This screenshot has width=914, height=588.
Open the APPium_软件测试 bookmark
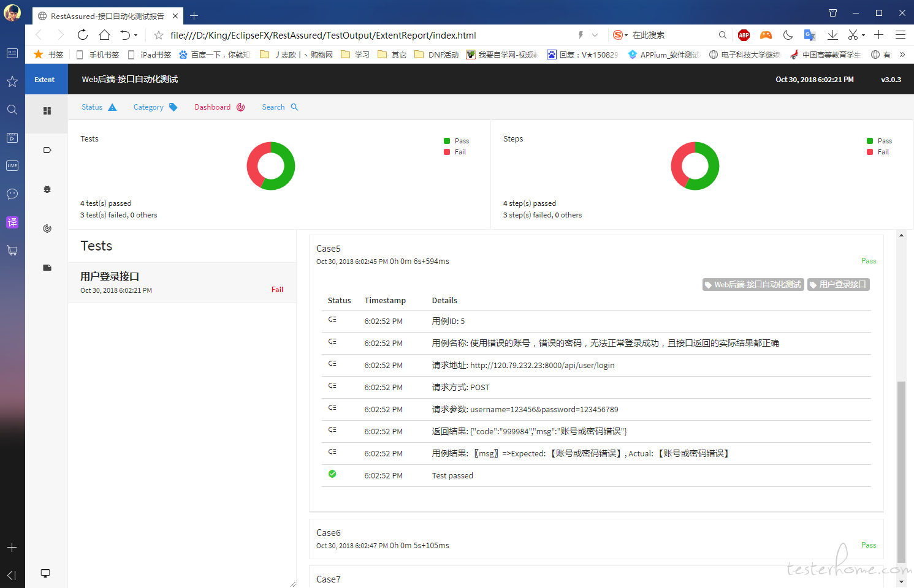663,55
